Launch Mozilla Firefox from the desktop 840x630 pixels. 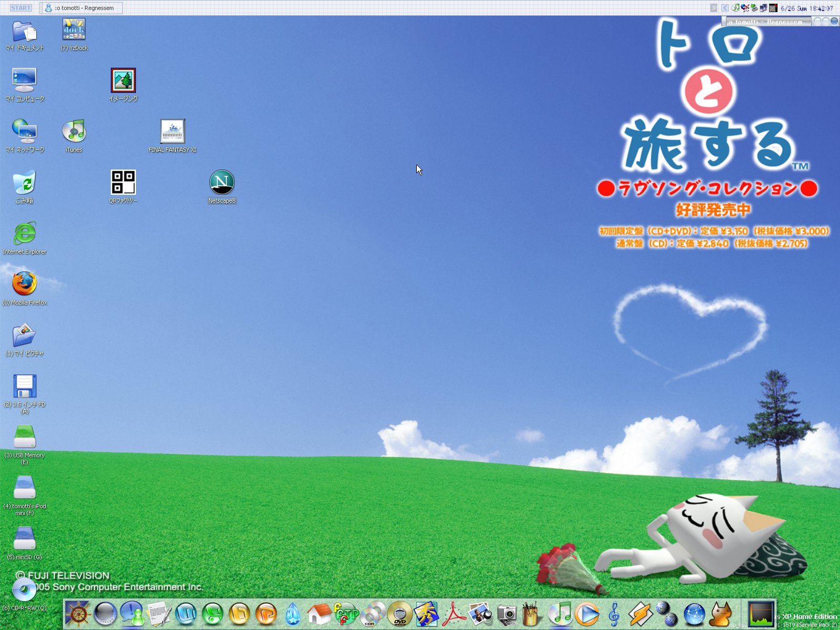25,284
